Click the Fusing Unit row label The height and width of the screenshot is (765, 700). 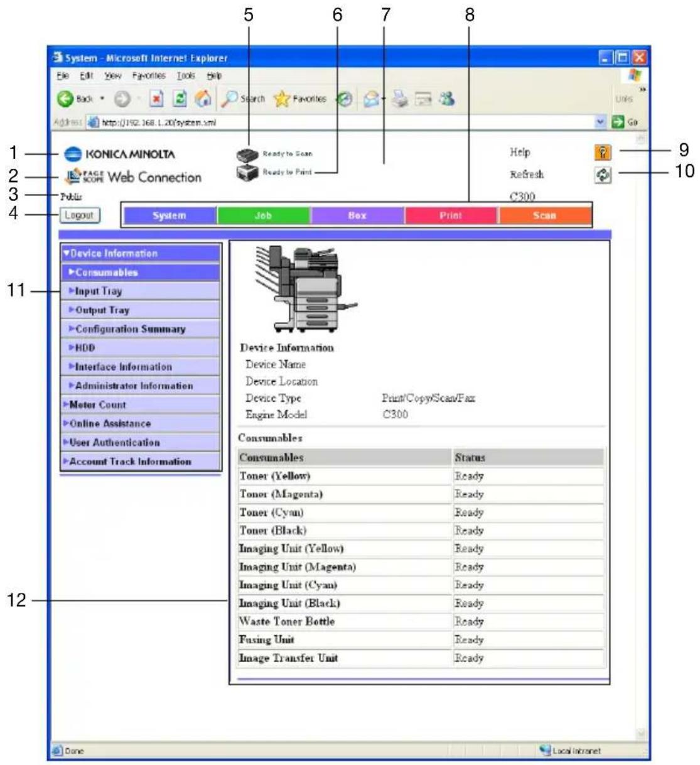(266, 640)
